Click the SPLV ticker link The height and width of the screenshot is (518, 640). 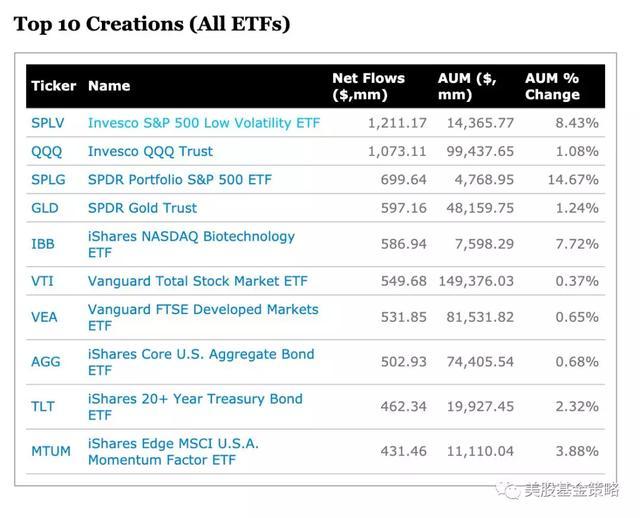click(x=47, y=123)
